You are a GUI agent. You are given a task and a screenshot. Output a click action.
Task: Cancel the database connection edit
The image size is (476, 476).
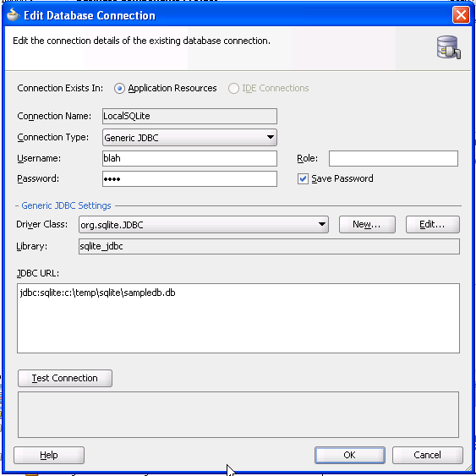click(x=428, y=455)
